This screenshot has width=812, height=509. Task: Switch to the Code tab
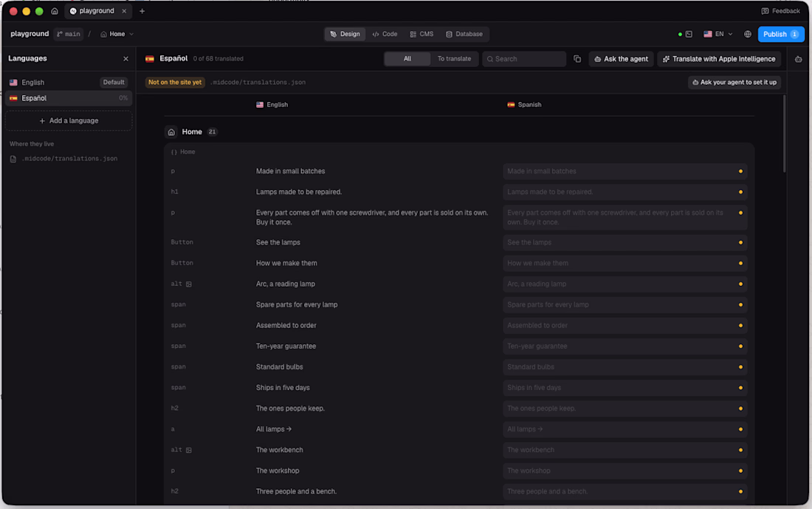click(x=385, y=34)
